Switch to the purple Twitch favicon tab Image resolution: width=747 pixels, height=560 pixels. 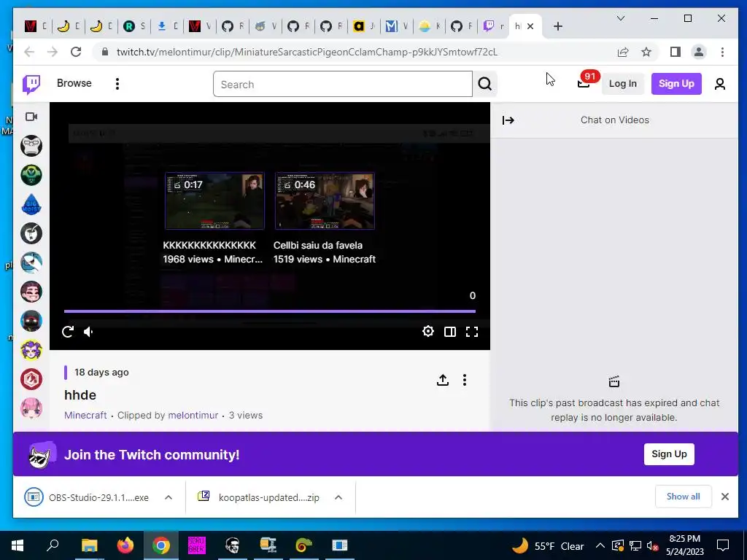point(489,26)
